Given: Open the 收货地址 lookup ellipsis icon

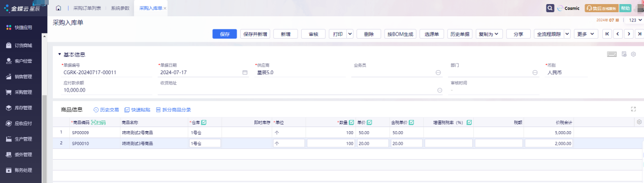Looking at the screenshot, I should pos(439,90).
